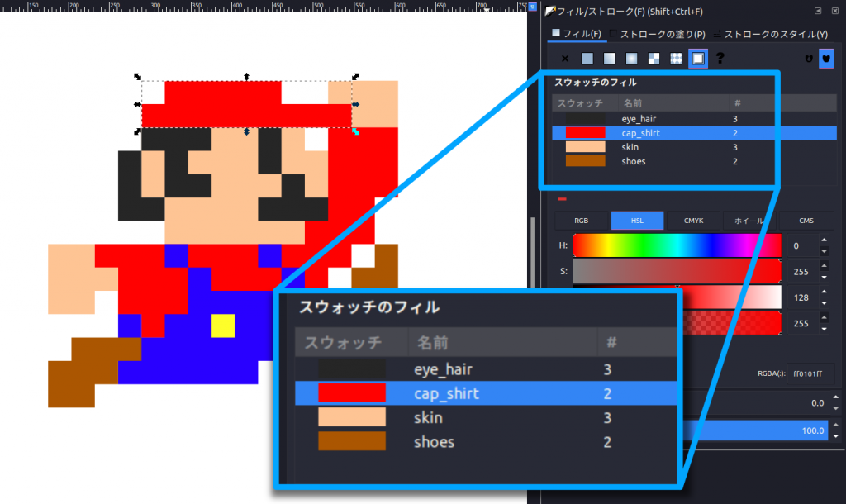Increase the blur 0.0 value up arrow
The width and height of the screenshot is (846, 504).
836,397
